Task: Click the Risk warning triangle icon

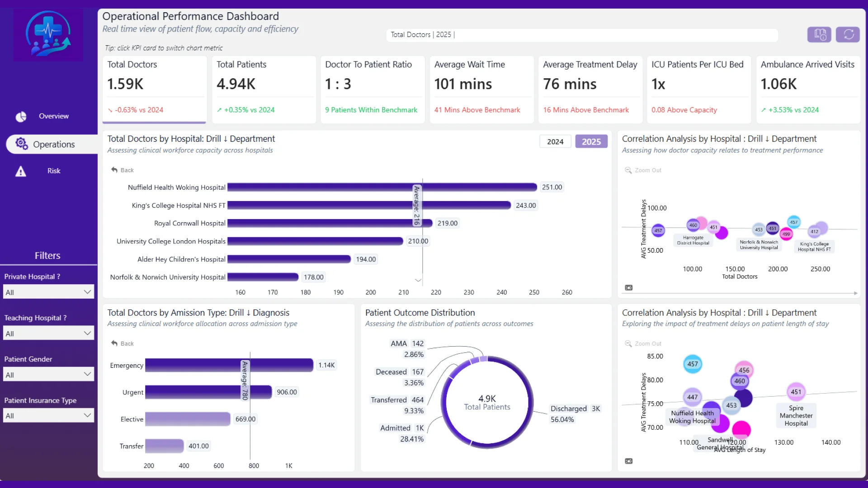Action: click(x=21, y=171)
